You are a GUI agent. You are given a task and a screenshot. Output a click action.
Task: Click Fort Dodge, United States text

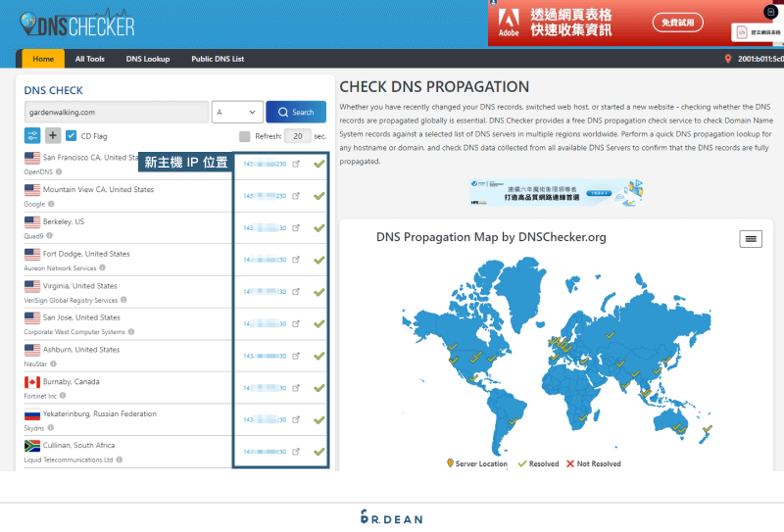pyautogui.click(x=86, y=254)
